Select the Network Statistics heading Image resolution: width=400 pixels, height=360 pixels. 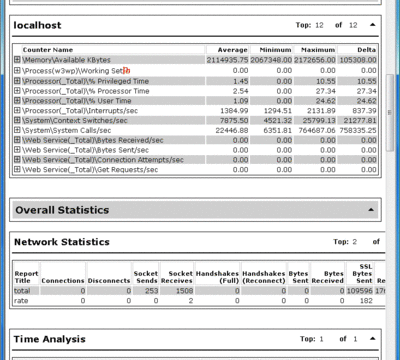click(x=62, y=242)
